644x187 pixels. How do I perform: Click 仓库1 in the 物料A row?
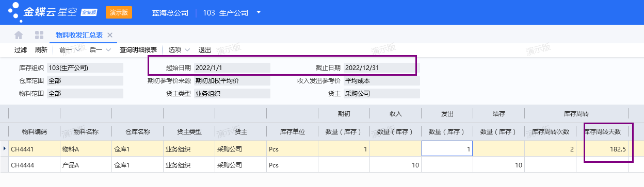coord(138,149)
